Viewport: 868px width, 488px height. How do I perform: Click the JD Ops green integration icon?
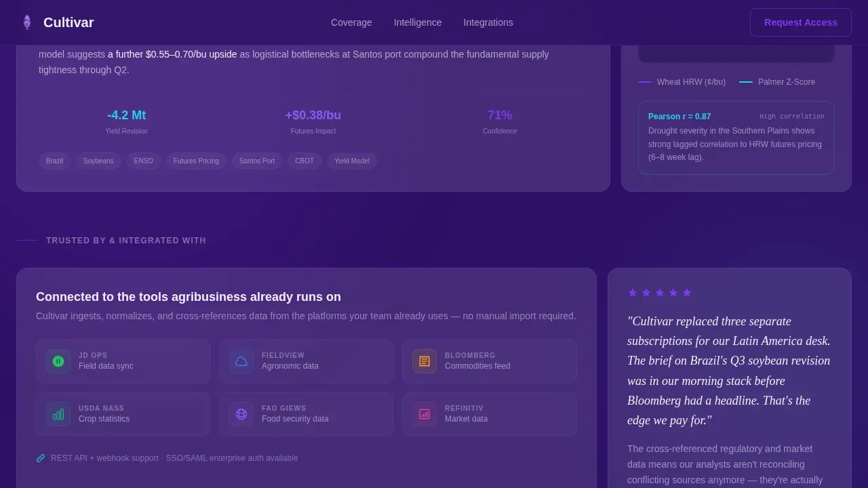[x=58, y=361]
